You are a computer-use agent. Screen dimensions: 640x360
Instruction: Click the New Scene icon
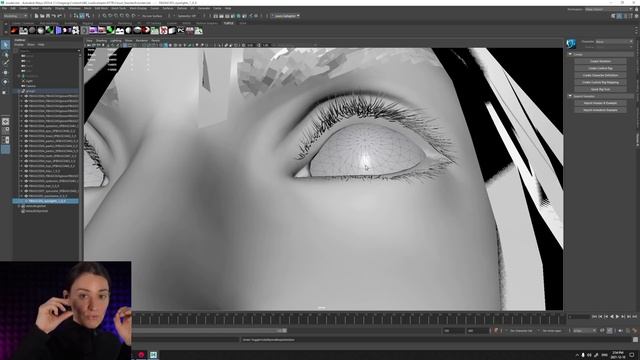coord(36,16)
